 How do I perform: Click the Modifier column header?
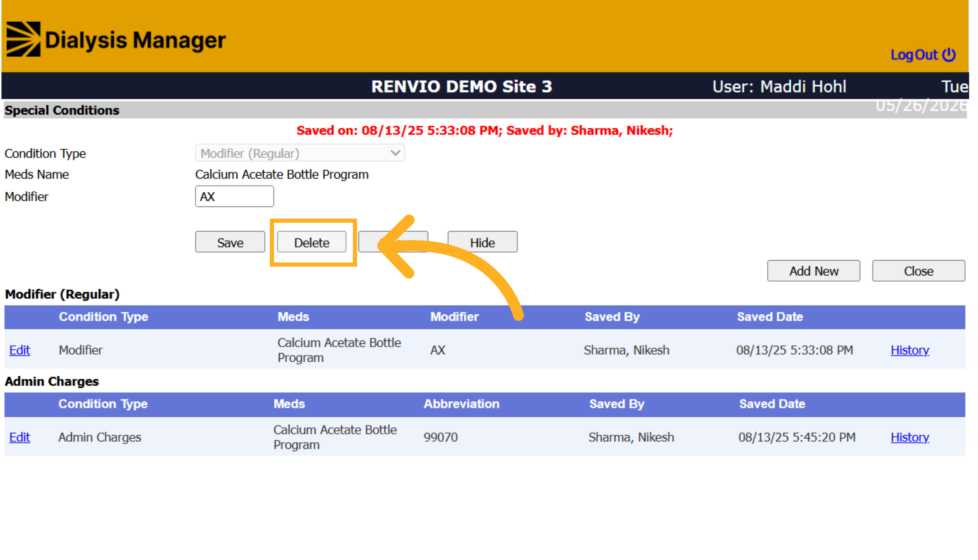click(x=454, y=317)
